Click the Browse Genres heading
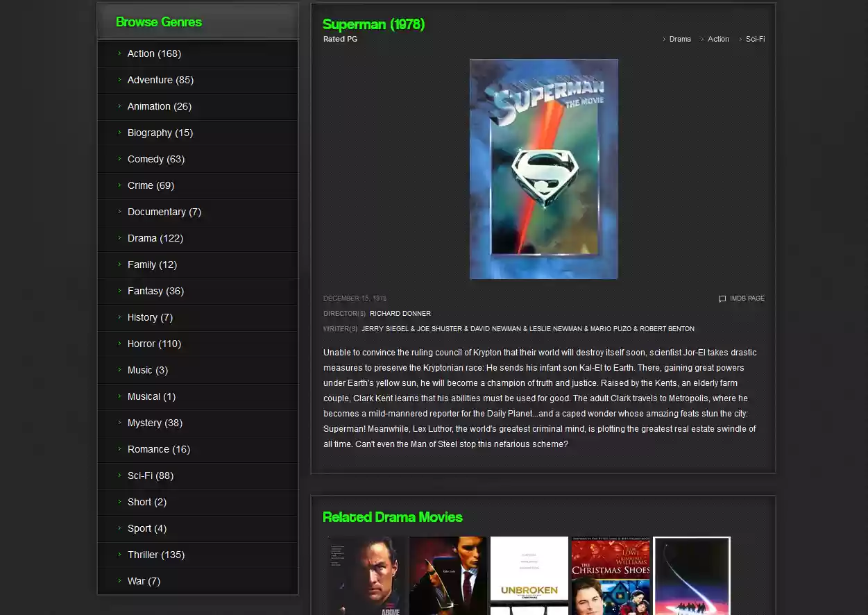Screen dimensions: 868x615 point(159,22)
